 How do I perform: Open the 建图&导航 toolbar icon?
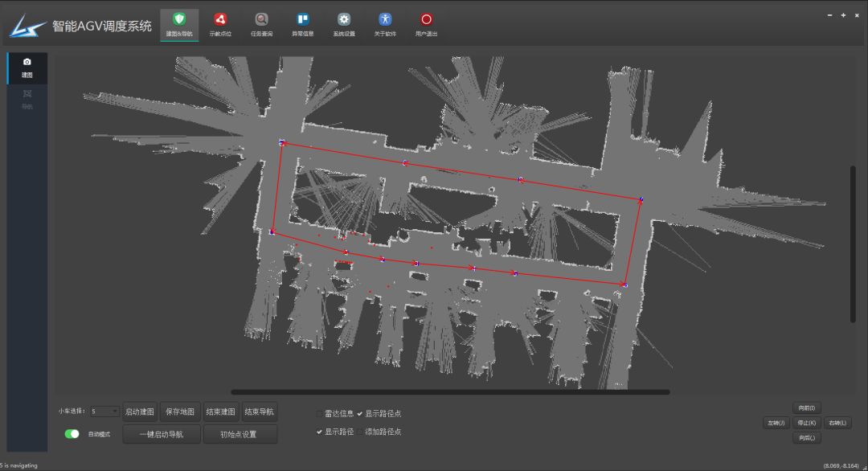[x=179, y=19]
